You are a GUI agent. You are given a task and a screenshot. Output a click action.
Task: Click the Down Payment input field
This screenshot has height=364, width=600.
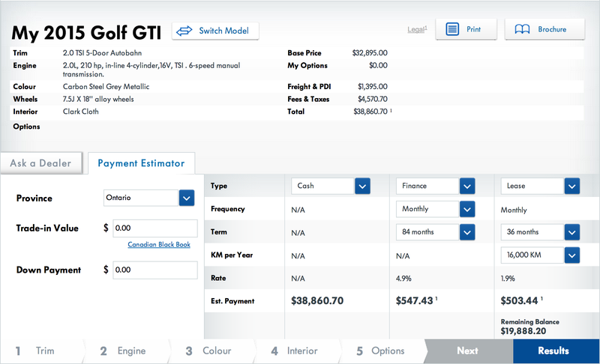[155, 270]
